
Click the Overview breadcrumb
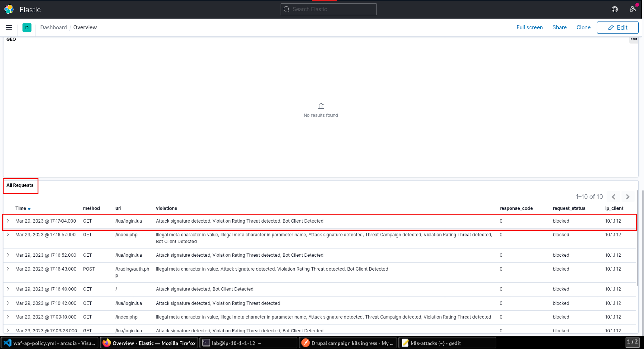click(85, 27)
